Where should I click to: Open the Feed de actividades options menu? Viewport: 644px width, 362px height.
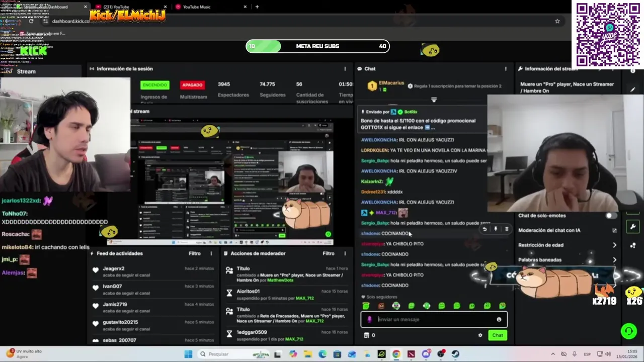pyautogui.click(x=211, y=253)
